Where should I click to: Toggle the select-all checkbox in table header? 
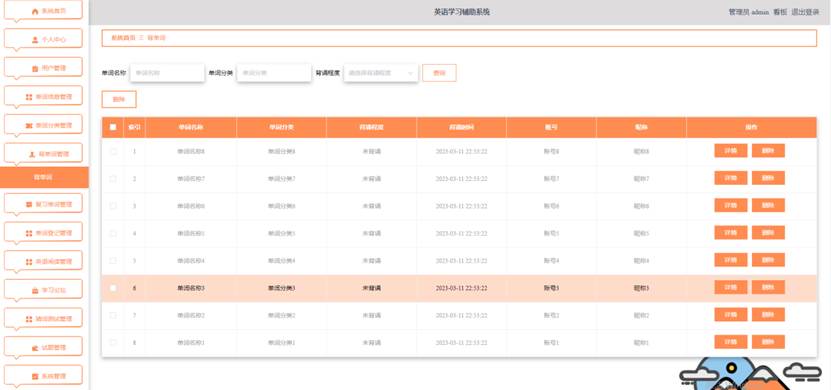click(x=113, y=127)
